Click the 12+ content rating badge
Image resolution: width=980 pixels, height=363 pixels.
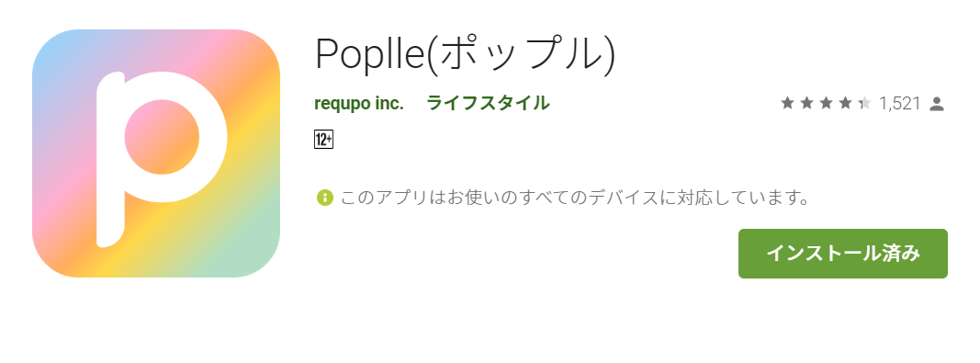323,141
